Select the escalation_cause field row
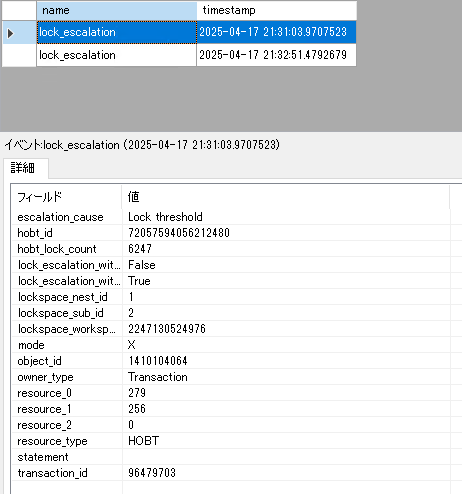 (231, 217)
